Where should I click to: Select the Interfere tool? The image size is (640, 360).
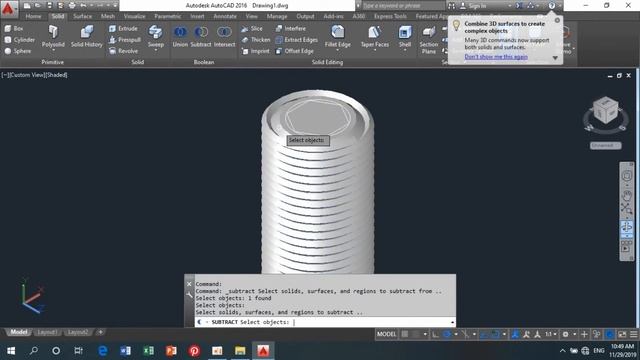click(x=291, y=29)
